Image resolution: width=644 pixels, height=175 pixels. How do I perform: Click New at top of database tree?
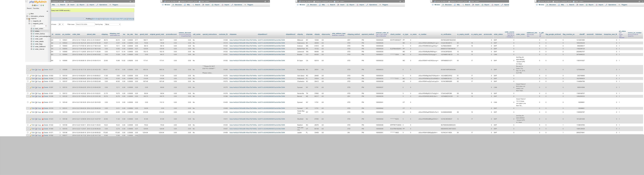(x=32, y=14)
